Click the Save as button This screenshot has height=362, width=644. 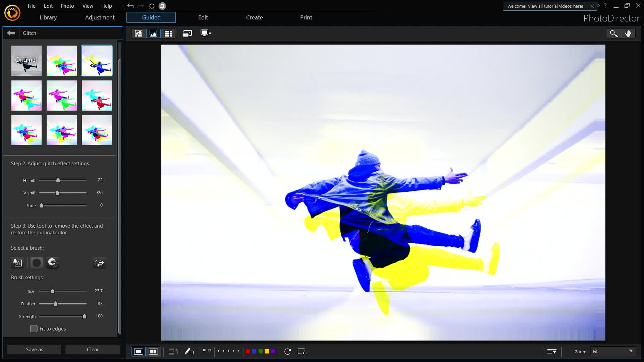[x=34, y=349]
